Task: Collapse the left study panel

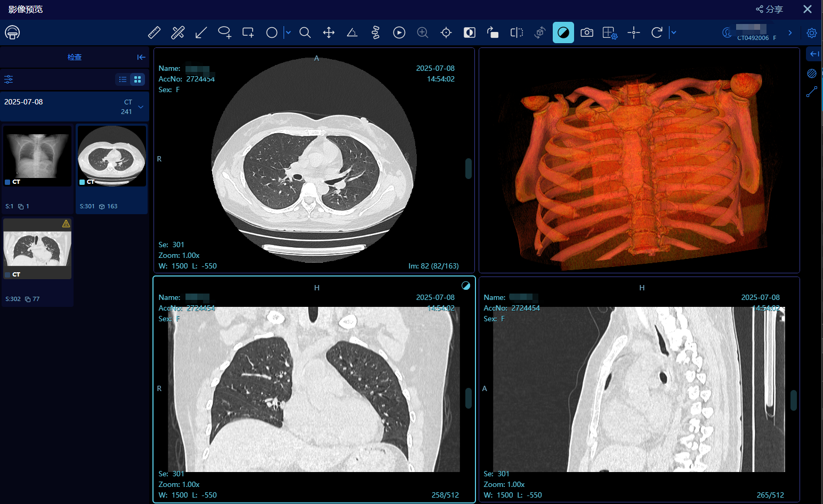Action: 141,57
